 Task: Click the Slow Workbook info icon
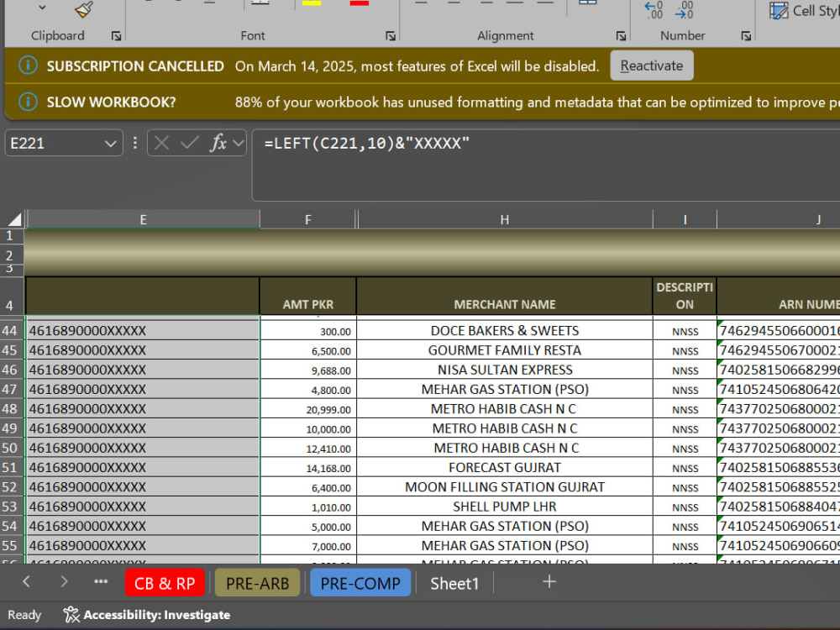(28, 102)
